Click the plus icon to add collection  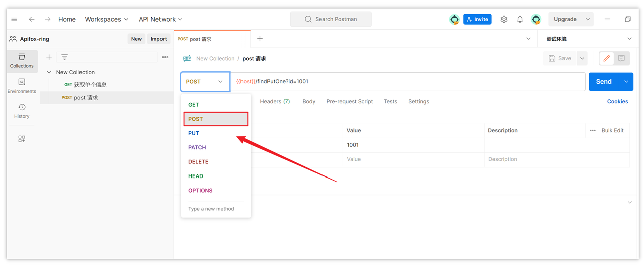tap(49, 57)
